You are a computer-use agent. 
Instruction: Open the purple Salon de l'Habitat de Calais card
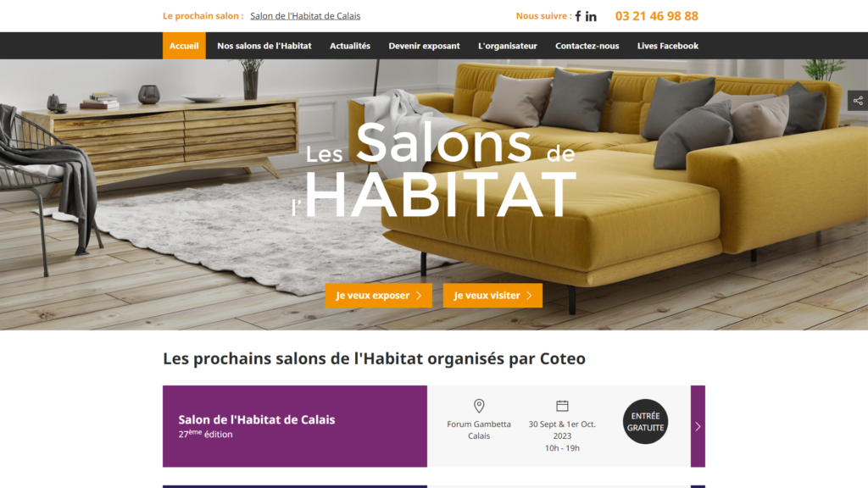(x=295, y=427)
